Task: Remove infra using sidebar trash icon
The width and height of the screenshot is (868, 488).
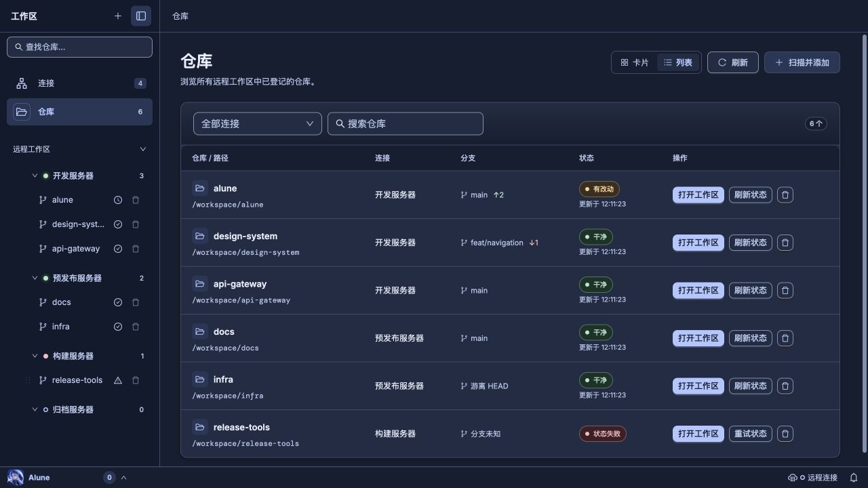Action: tap(136, 327)
